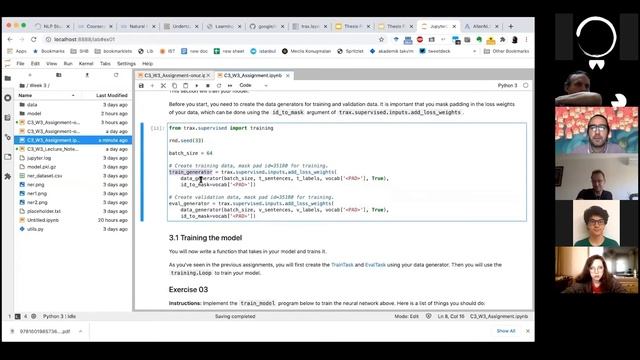Sort files by Last Modified column
640x360 pixels.
tap(112, 95)
